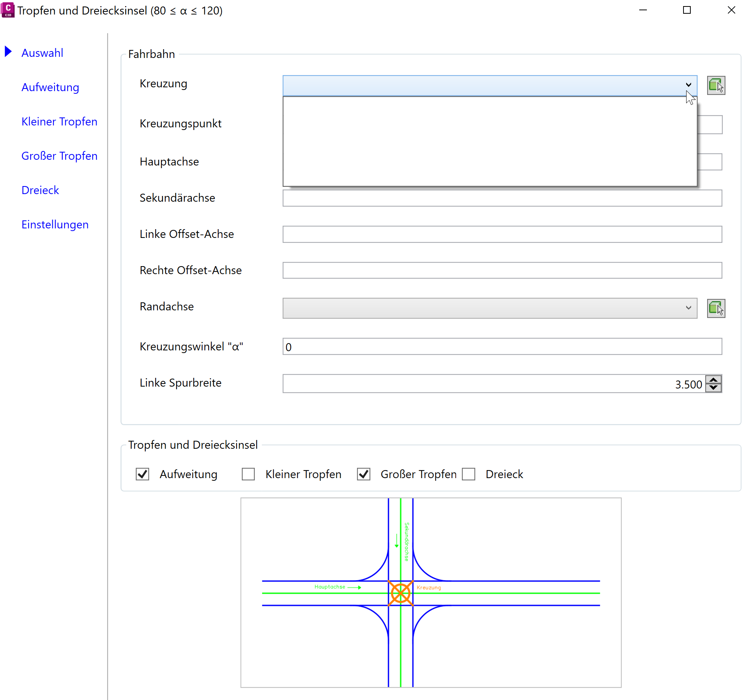
Task: Click the pick-object icon next to Kreuzung
Action: 716,85
